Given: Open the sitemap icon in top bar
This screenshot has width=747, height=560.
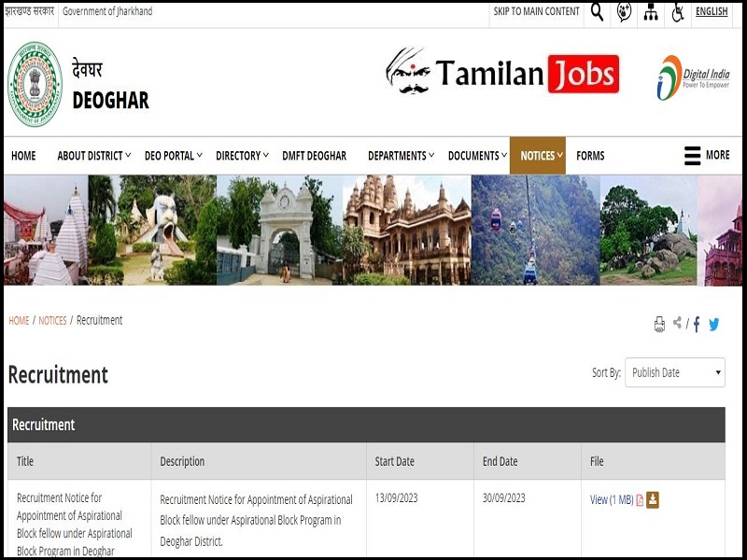Looking at the screenshot, I should coord(651,12).
